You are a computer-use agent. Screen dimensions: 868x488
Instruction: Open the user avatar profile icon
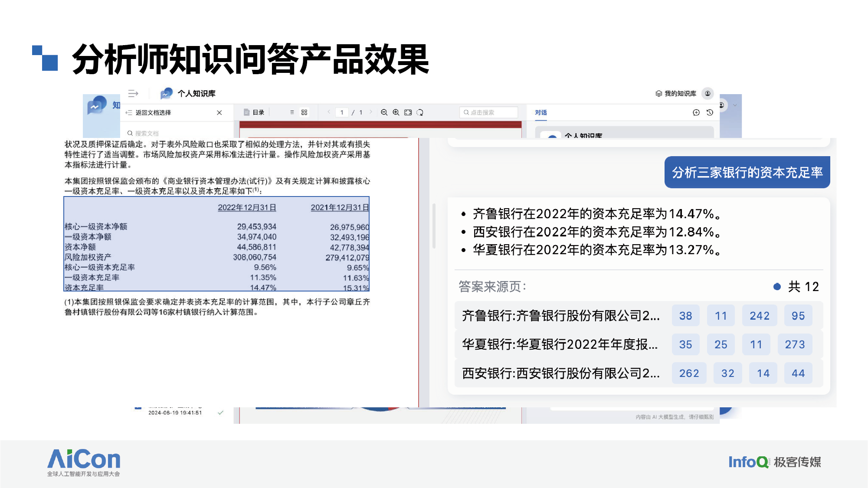click(x=708, y=93)
